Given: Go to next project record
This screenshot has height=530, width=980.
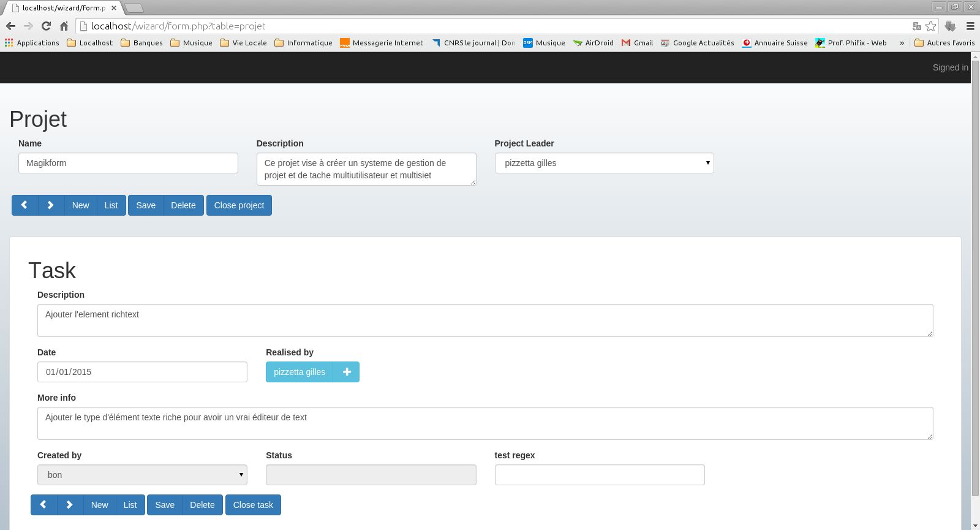Looking at the screenshot, I should tap(51, 205).
